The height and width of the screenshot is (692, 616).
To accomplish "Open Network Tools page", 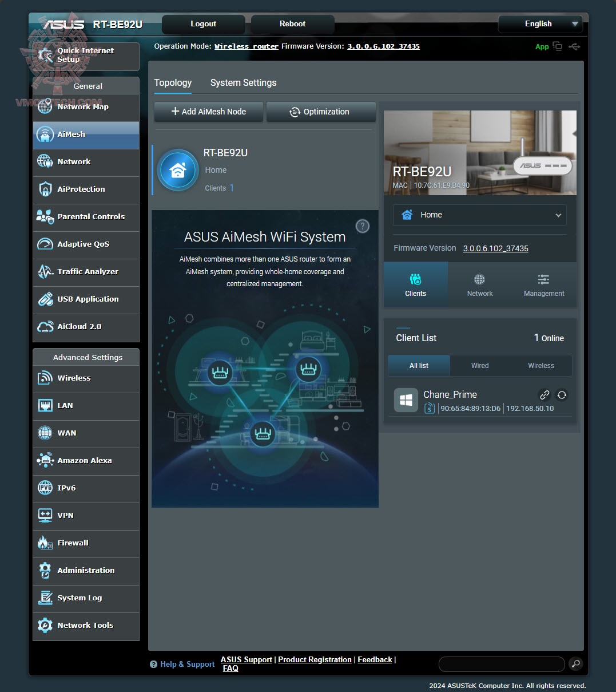I will click(x=86, y=626).
